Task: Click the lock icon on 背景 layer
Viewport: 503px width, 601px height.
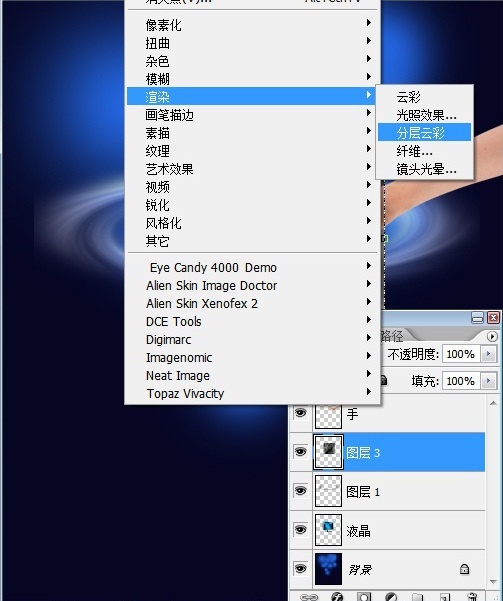Action: coord(464,569)
